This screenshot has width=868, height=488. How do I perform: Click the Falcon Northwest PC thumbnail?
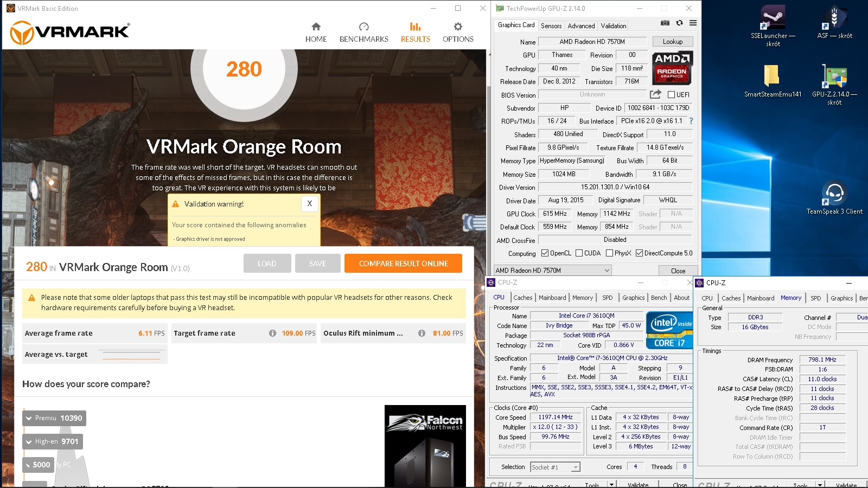[425, 446]
